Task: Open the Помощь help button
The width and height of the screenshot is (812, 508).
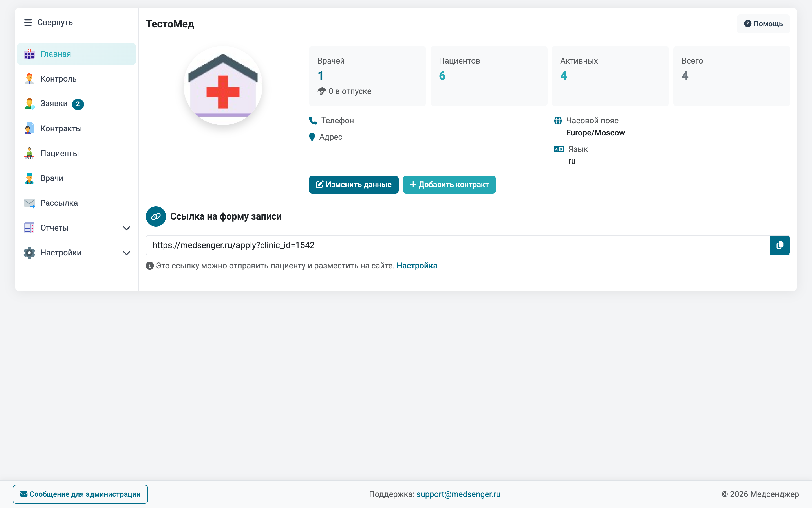Action: pyautogui.click(x=763, y=24)
